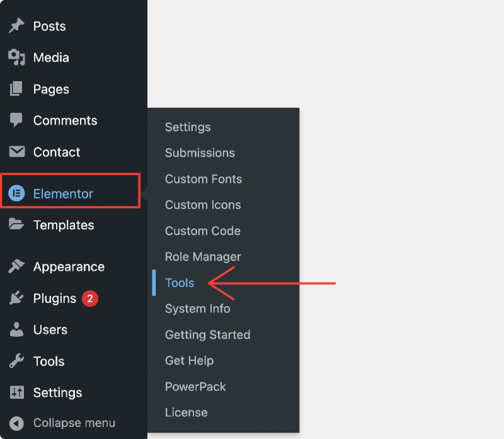Open Role Manager submenu entry
This screenshot has height=439, width=504.
coord(203,257)
